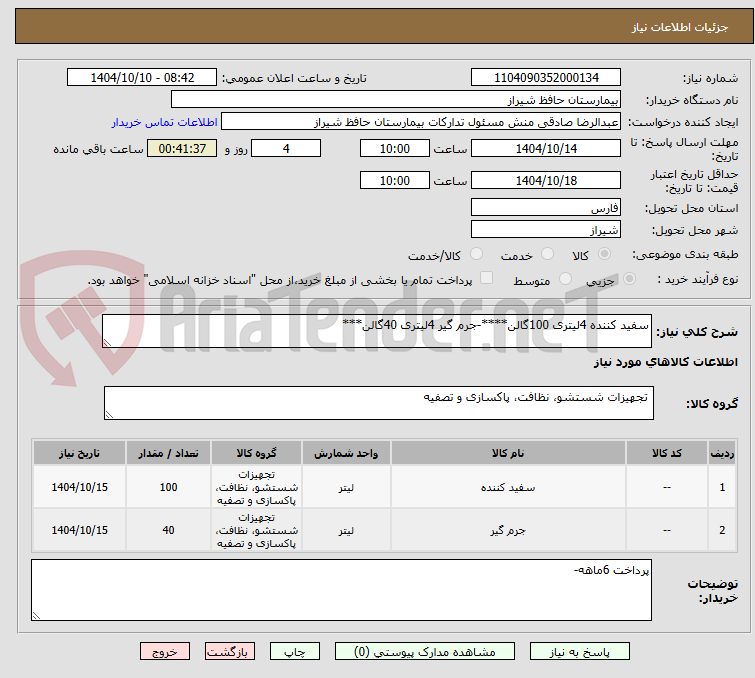Click the چاپ print button
This screenshot has height=678, width=755.
[295, 652]
